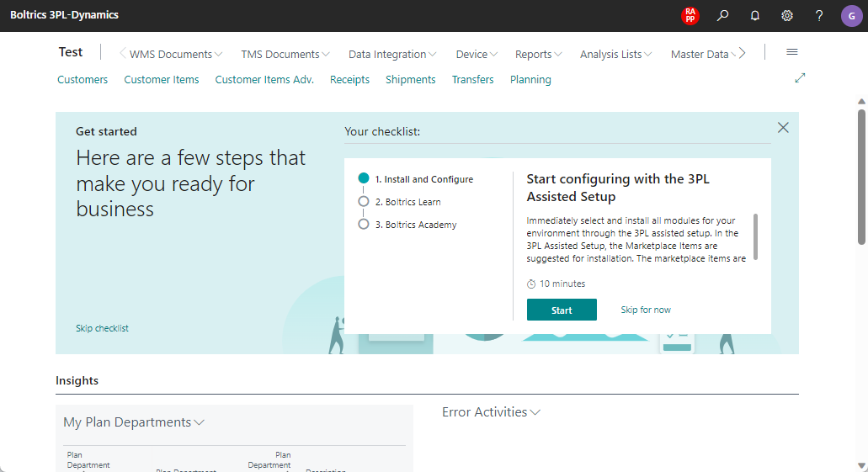Expand the My Plan Departments dropdown
The height and width of the screenshot is (472, 868).
click(x=134, y=422)
